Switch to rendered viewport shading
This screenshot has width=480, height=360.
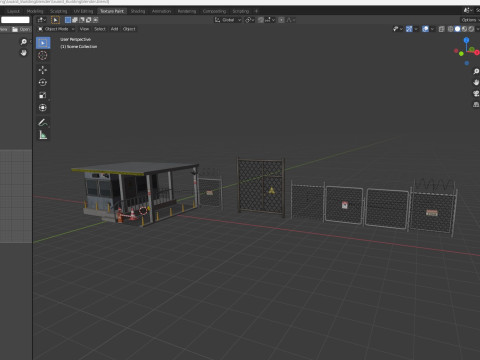tap(471, 29)
